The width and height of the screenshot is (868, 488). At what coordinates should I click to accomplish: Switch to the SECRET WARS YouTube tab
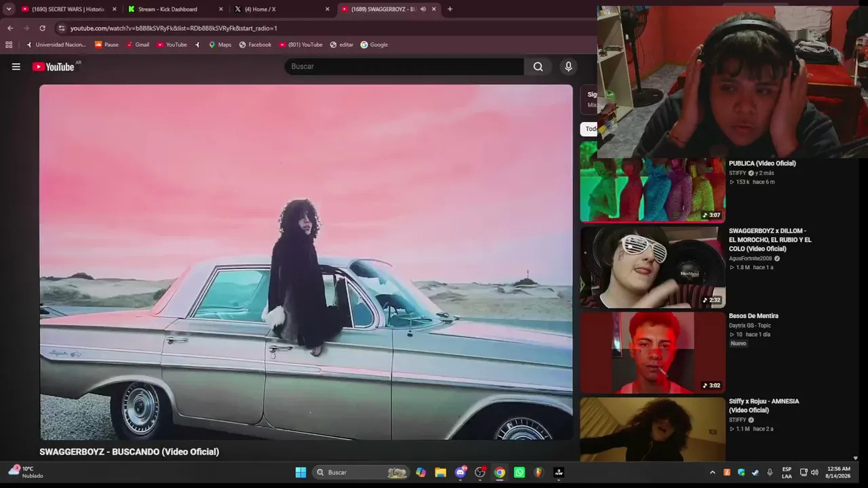click(68, 9)
